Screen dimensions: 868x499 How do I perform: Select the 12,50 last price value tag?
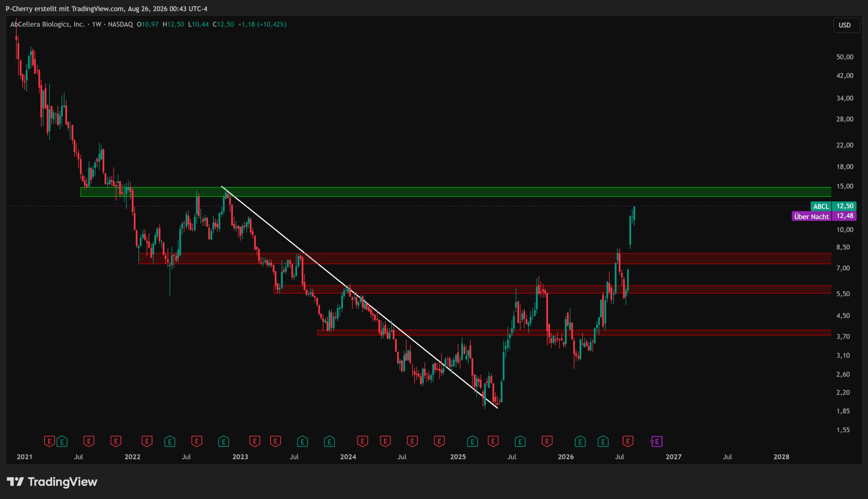click(x=844, y=206)
